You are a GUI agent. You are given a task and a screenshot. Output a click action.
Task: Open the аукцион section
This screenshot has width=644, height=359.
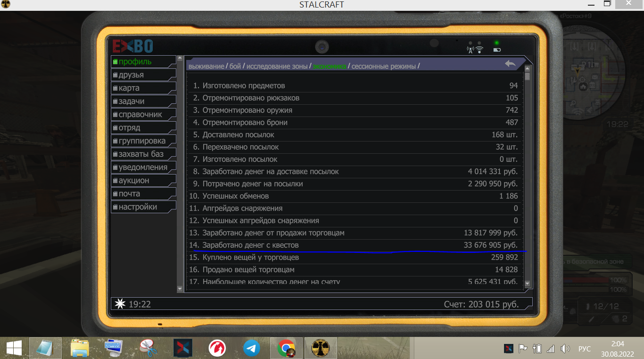(144, 180)
